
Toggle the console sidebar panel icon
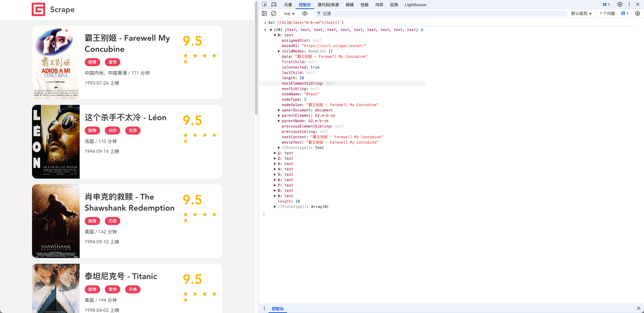264,14
